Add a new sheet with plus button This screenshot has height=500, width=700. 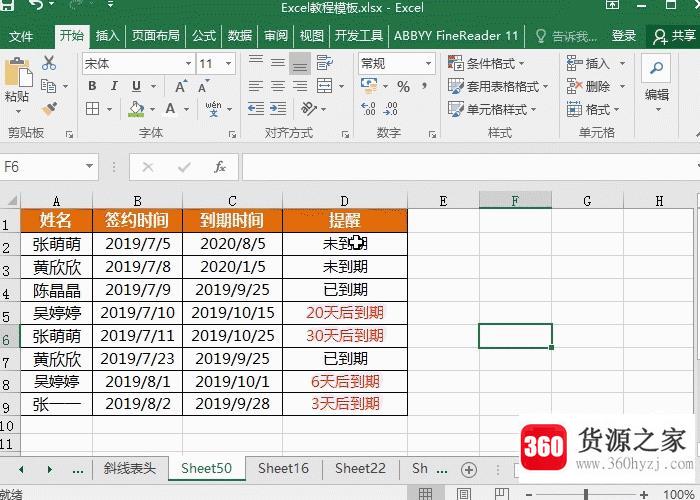coord(469,470)
